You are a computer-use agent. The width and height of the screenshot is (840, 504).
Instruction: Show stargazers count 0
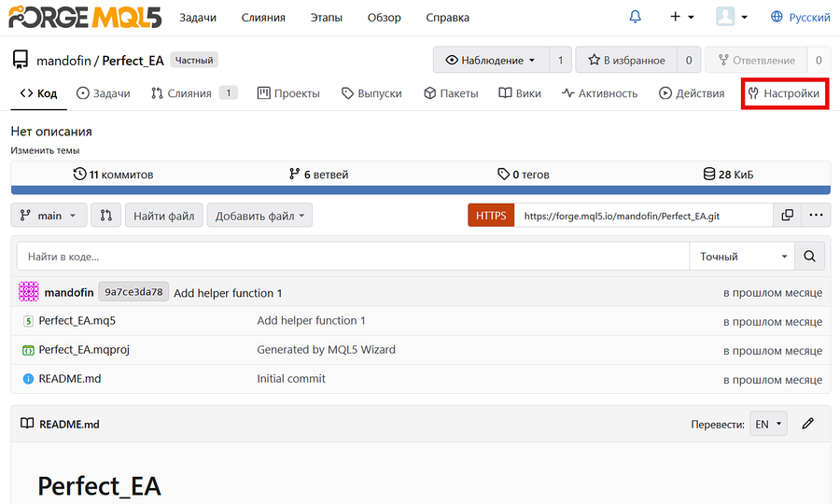689,60
